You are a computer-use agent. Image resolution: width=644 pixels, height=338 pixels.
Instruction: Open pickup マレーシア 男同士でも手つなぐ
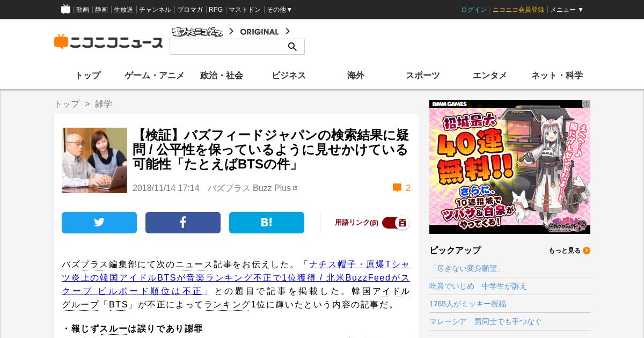pyautogui.click(x=486, y=321)
